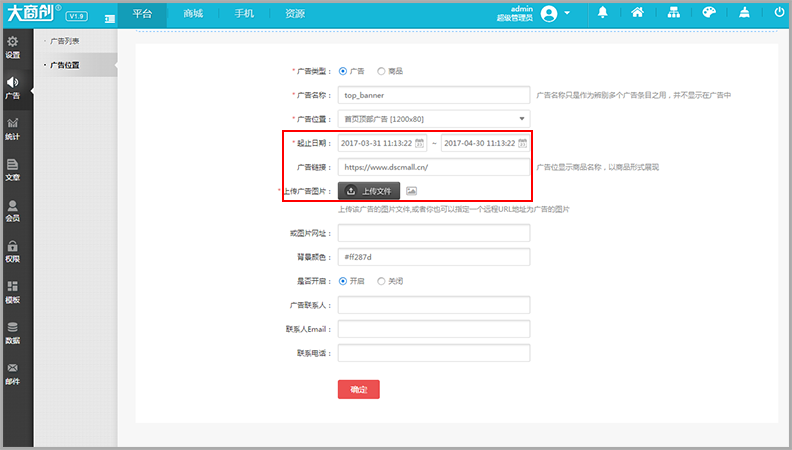This screenshot has height=450, width=792.
Task: Open the 模板 templates sidebar section
Action: coord(13,292)
